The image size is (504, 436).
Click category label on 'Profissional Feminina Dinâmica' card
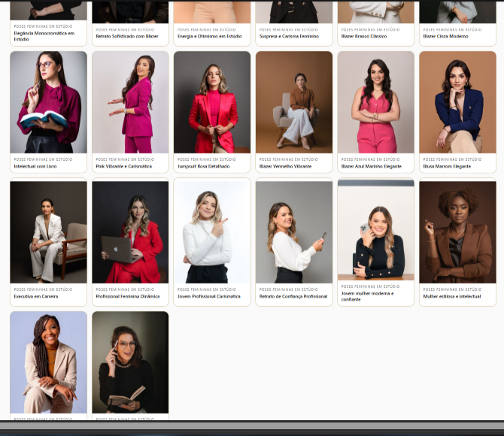pyautogui.click(x=125, y=289)
